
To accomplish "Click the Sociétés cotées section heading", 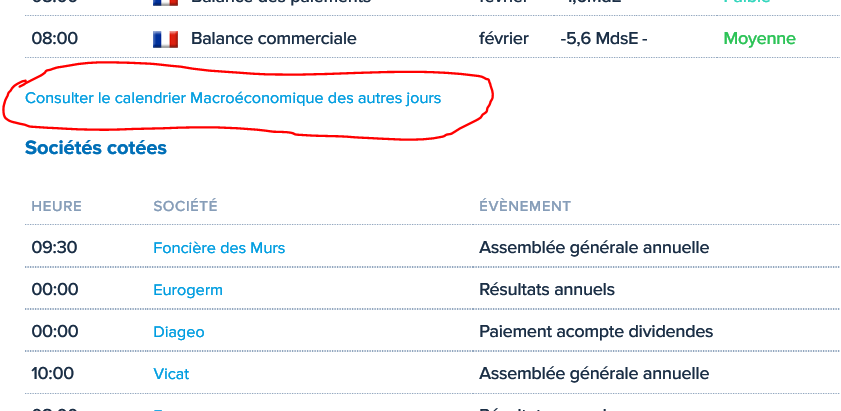I will [x=96, y=149].
